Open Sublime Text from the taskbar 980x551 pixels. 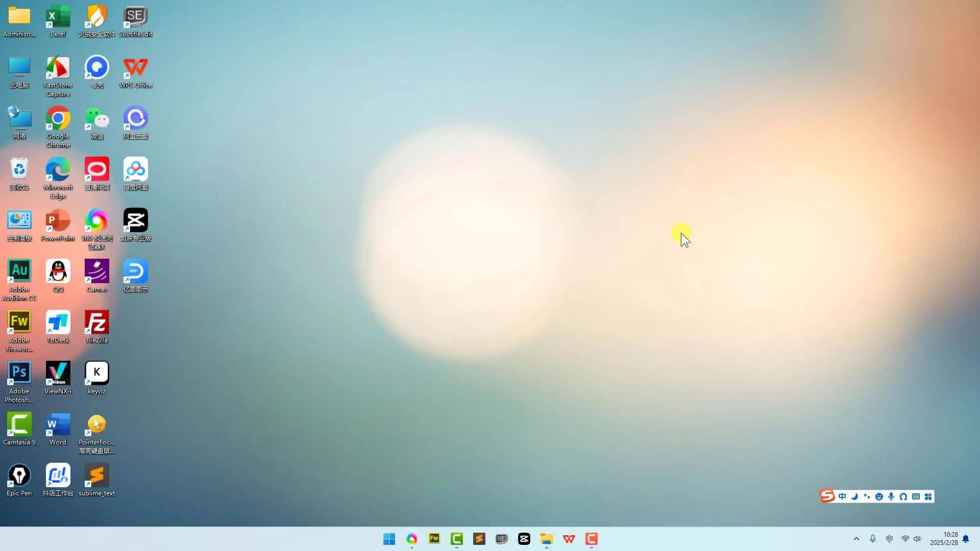(x=479, y=539)
